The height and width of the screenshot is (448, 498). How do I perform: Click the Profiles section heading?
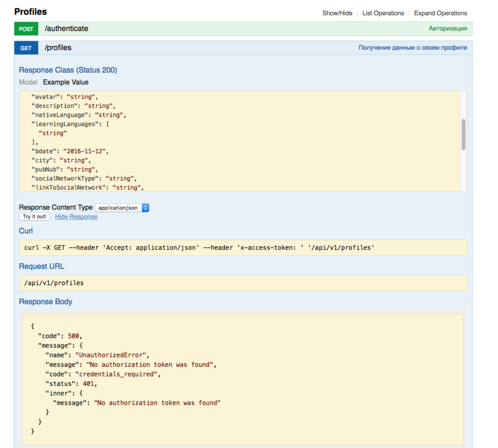point(30,12)
